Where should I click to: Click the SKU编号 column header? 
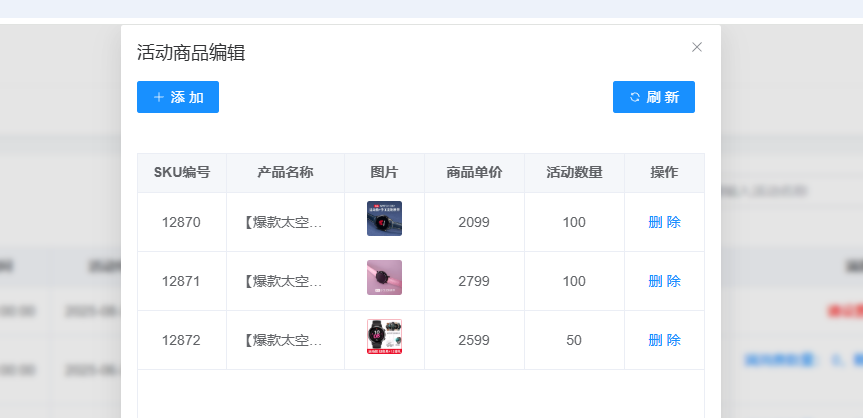(x=182, y=172)
